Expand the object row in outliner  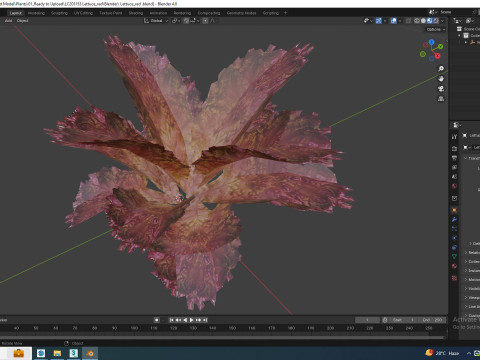tap(466, 42)
